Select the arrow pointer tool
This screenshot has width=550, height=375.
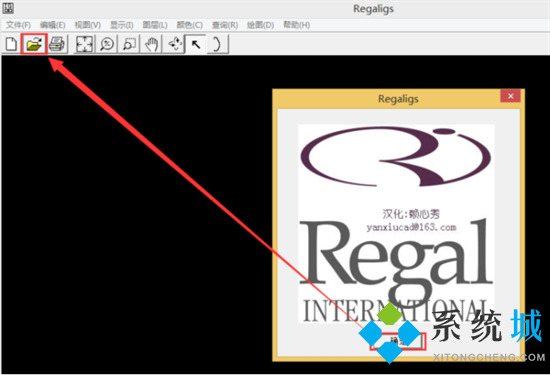click(x=196, y=44)
